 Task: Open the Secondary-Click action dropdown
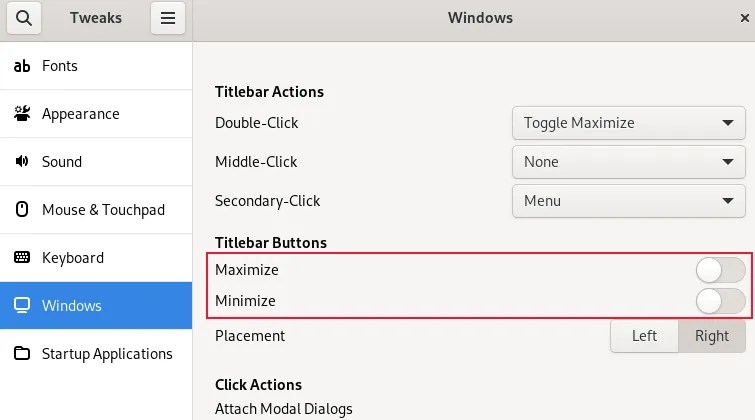pos(628,201)
